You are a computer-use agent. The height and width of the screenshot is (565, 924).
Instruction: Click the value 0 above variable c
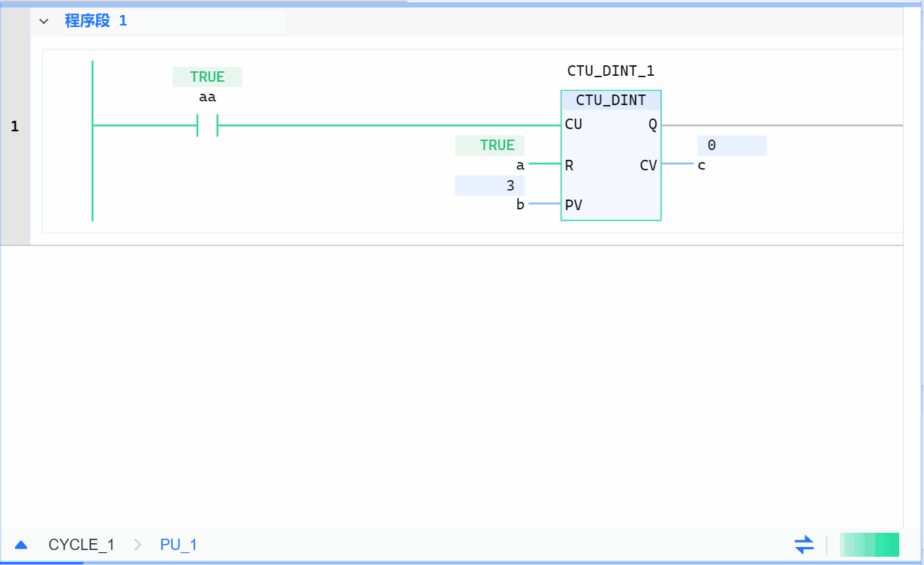[712, 146]
